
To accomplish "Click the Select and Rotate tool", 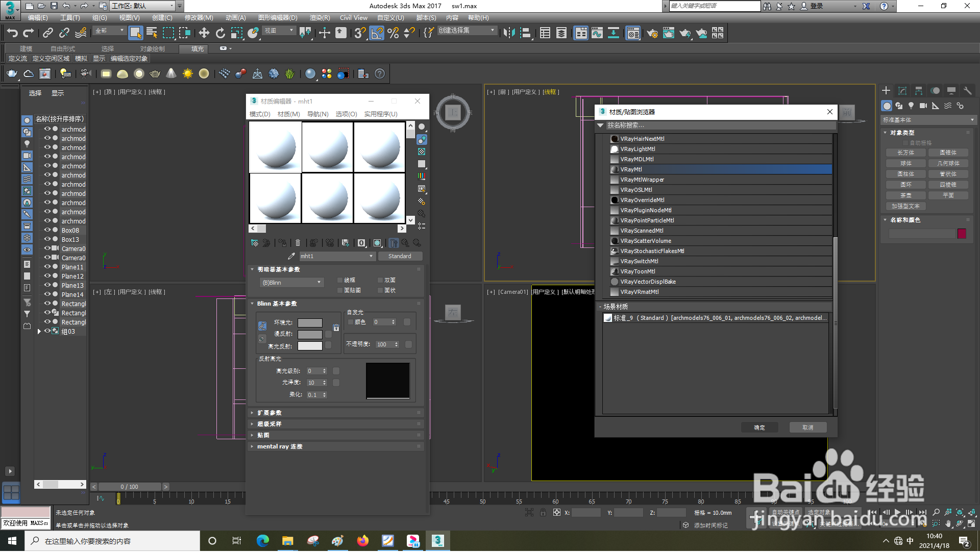I will (x=220, y=33).
